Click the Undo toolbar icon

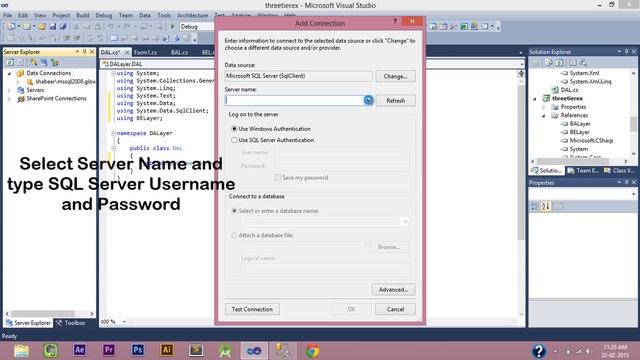[x=111, y=27]
